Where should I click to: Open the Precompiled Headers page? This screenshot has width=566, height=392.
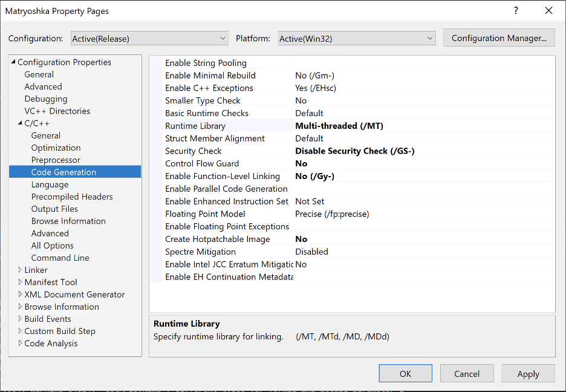point(72,197)
